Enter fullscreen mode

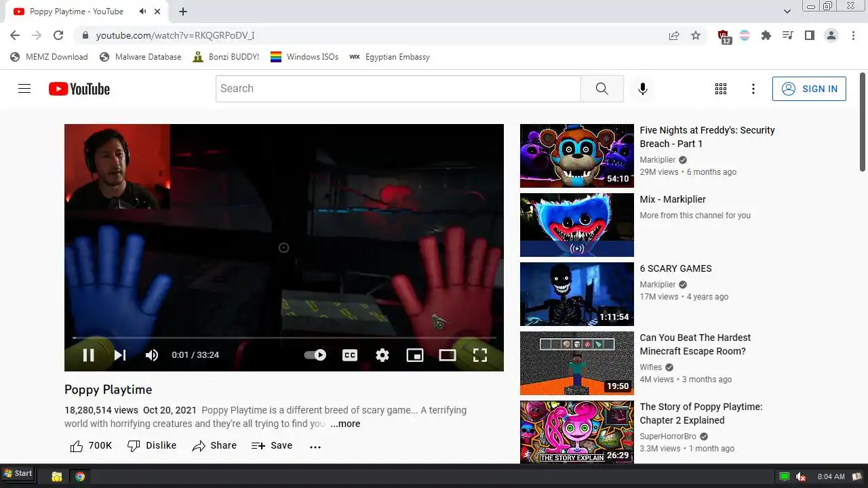[x=480, y=355]
